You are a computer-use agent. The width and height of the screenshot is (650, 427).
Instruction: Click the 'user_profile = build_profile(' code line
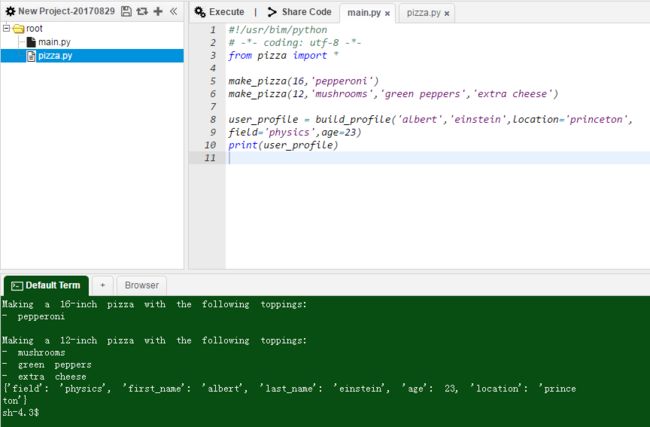click(x=430, y=119)
